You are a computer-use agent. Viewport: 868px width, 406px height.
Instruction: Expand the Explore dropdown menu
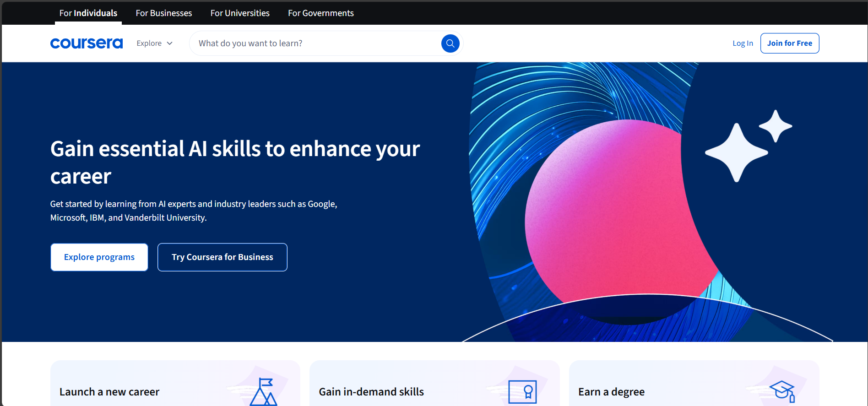[149, 43]
